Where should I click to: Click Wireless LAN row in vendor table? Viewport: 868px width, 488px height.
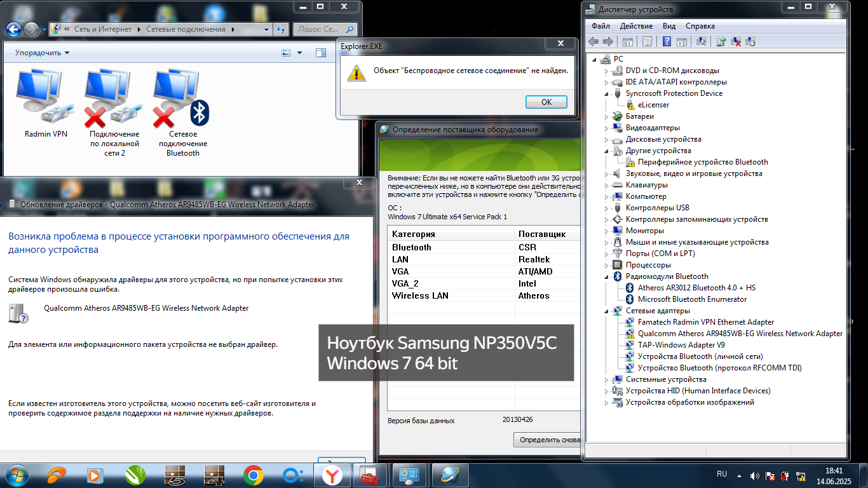pos(484,295)
